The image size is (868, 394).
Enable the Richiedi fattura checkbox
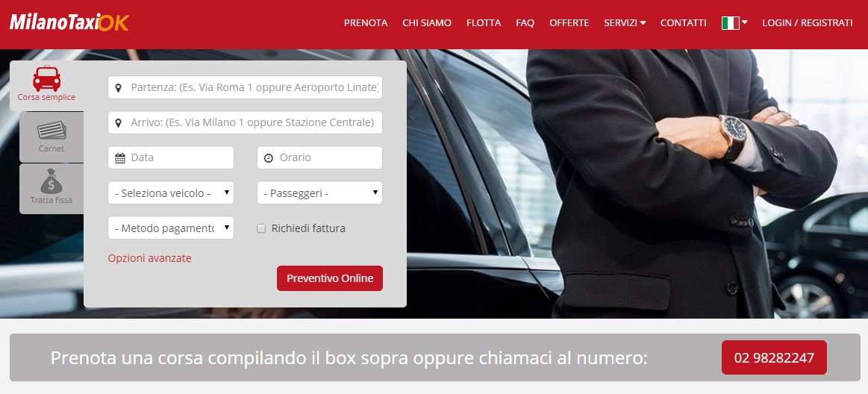[261, 228]
